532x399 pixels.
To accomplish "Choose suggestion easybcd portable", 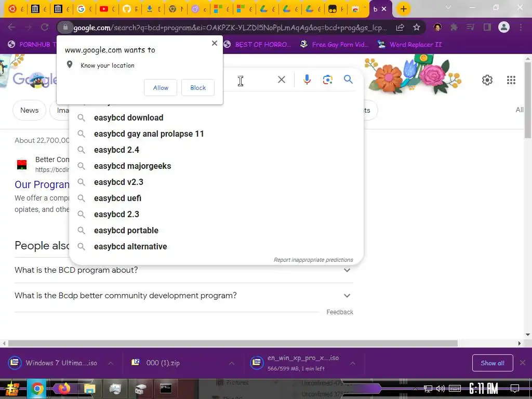I will (x=216, y=230).
